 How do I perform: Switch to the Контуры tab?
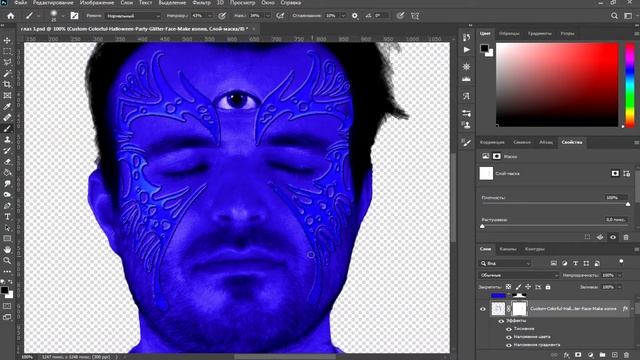[535, 249]
